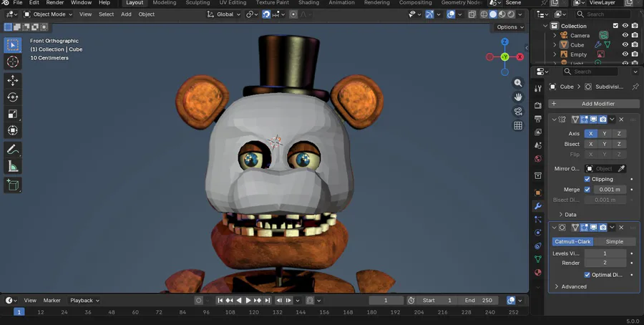Switch to the Modeling workspace tab
Viewport: 644px width, 325px height.
point(165,2)
